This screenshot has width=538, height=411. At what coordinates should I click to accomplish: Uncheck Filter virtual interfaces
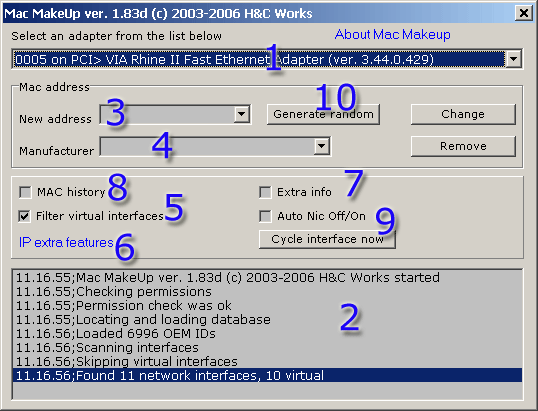pos(25,216)
